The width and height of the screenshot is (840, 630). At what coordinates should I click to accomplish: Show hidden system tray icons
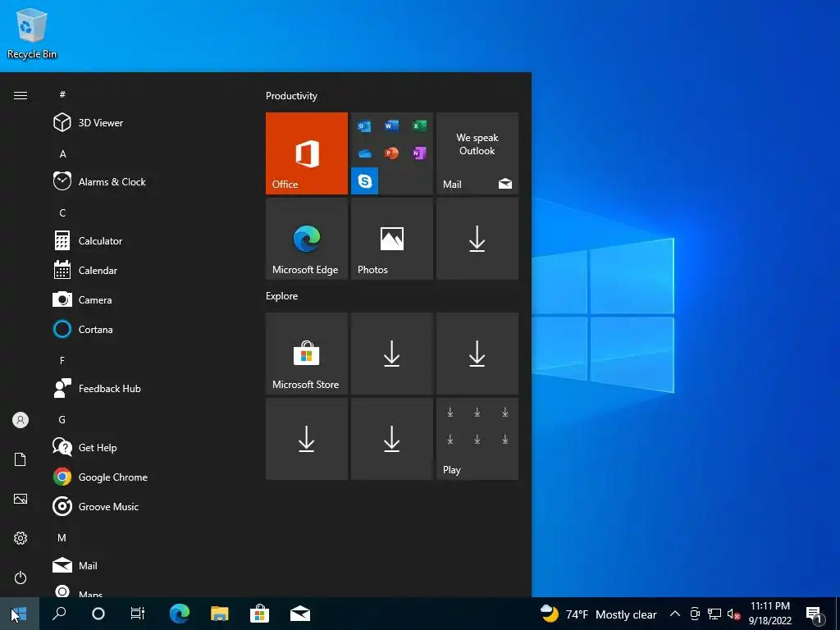675,614
